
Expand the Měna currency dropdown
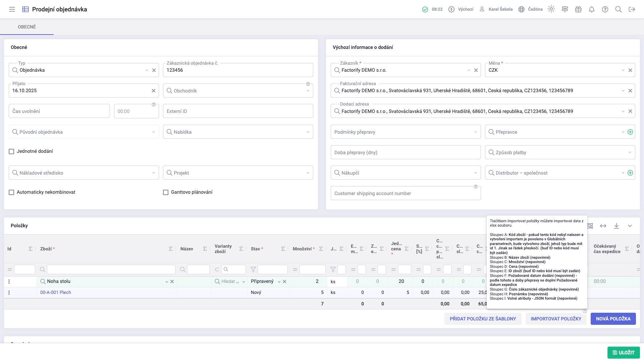pos(623,70)
